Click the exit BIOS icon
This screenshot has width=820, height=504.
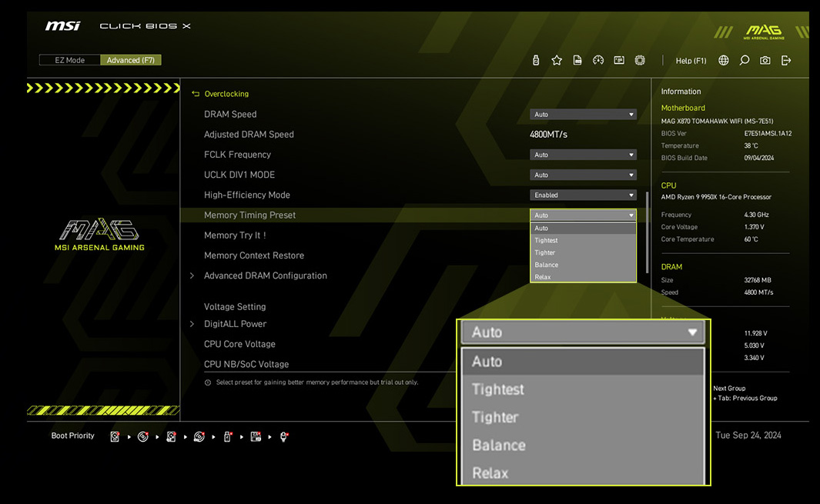[x=786, y=60]
